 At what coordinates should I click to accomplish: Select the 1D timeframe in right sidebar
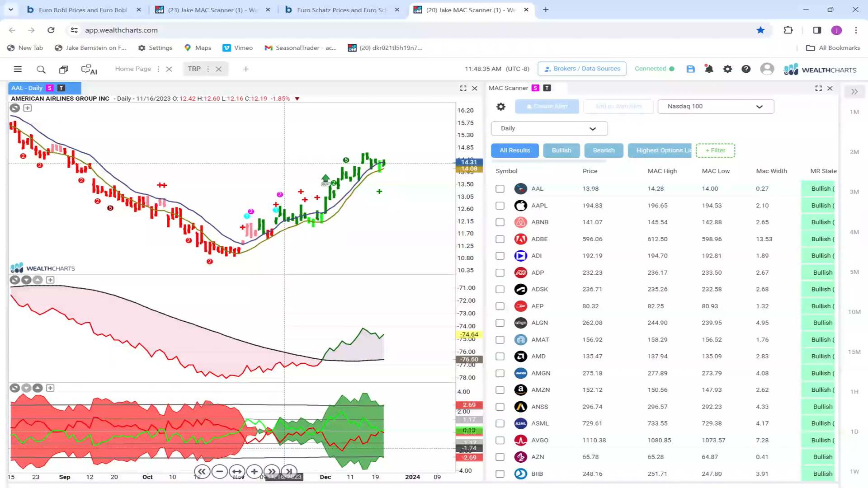[854, 432]
